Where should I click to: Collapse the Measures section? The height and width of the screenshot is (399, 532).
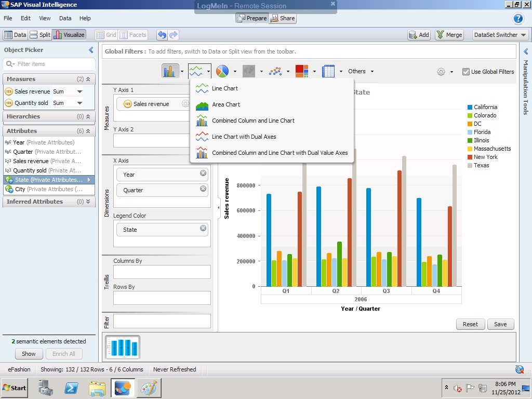pyautogui.click(x=88, y=79)
